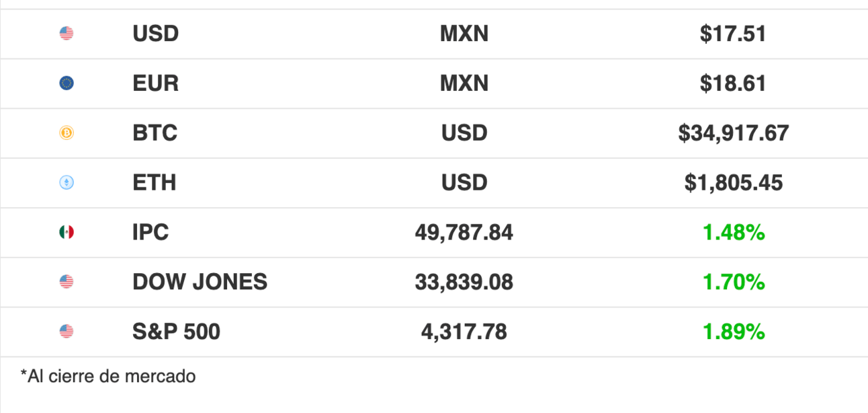The width and height of the screenshot is (868, 413).
Task: Click the $17.51 exchange rate
Action: [733, 34]
